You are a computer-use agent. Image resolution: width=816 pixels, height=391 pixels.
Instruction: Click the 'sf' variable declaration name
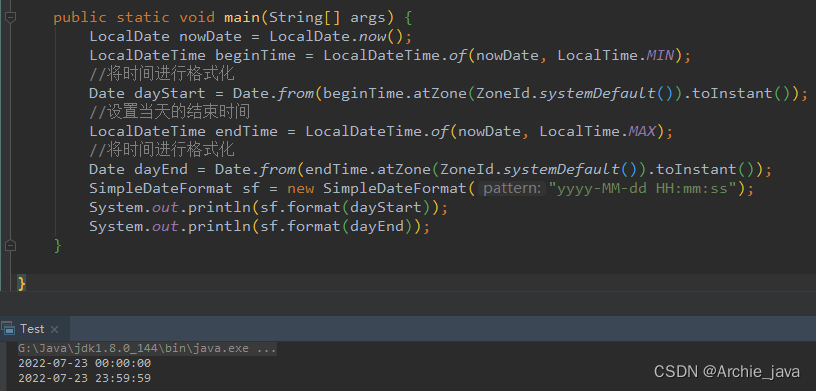251,188
